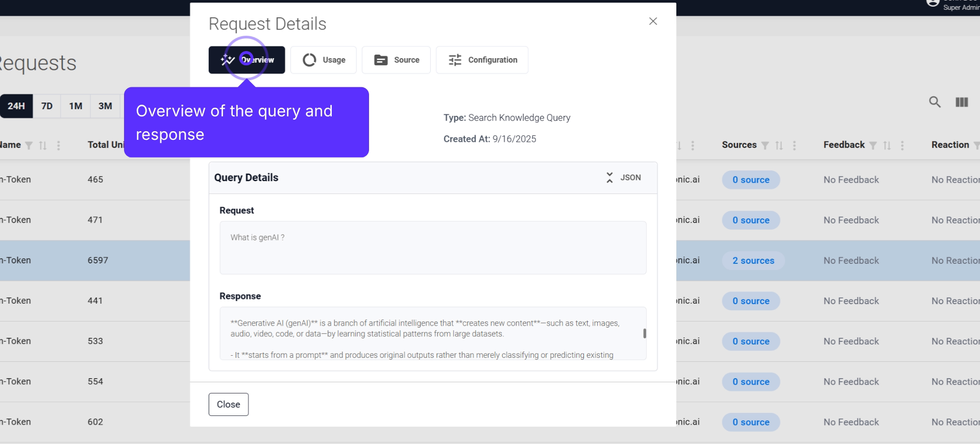
Task: Click the 6597 total units cell
Action: click(x=98, y=260)
